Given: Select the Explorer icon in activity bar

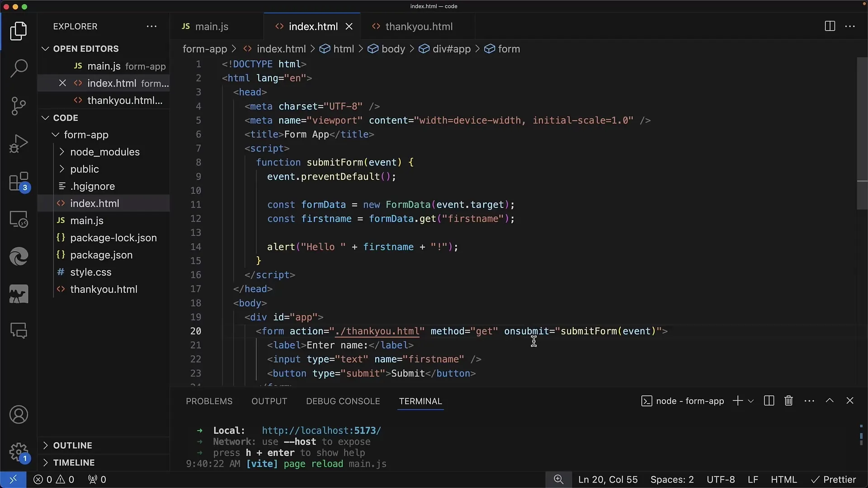Looking at the screenshot, I should click(x=18, y=30).
